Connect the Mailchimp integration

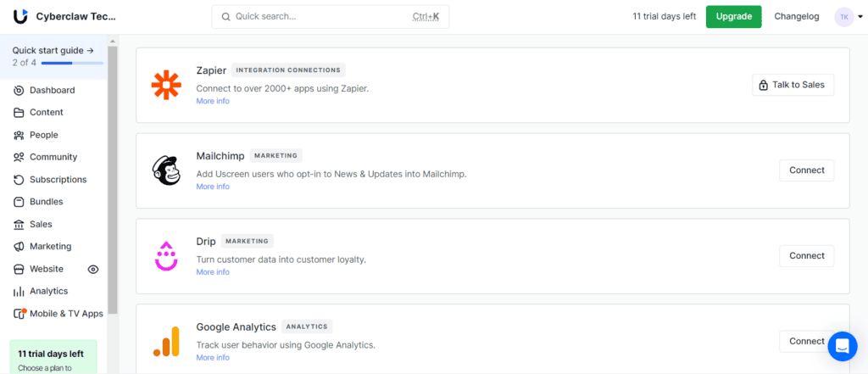coord(807,170)
